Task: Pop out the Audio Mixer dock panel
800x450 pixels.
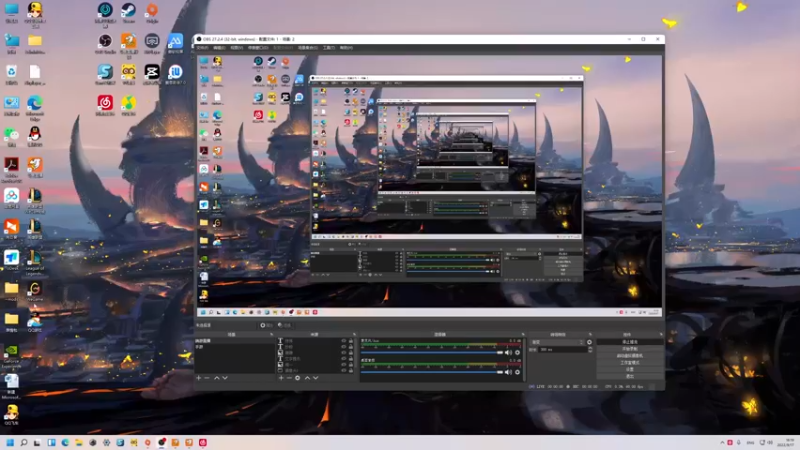Action: coord(523,335)
